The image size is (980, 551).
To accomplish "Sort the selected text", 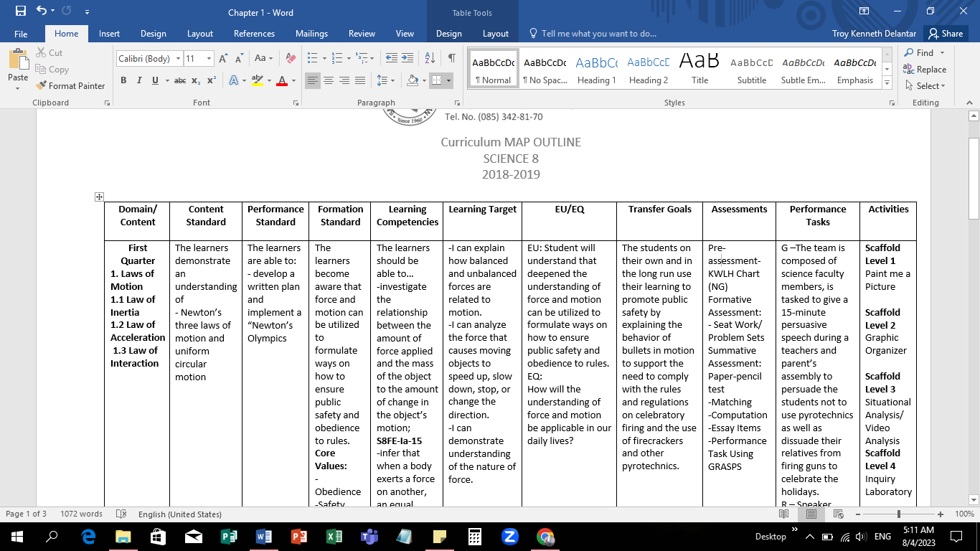I will pos(430,58).
